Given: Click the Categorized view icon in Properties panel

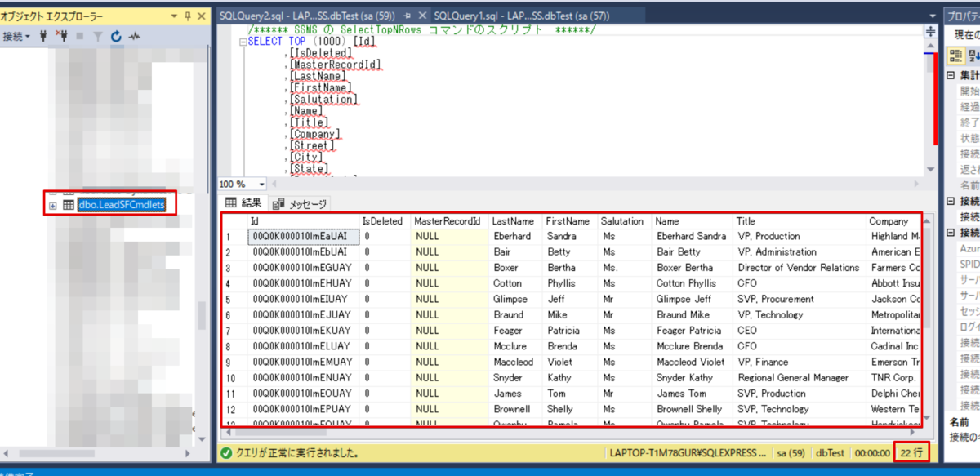Looking at the screenshot, I should [x=956, y=56].
